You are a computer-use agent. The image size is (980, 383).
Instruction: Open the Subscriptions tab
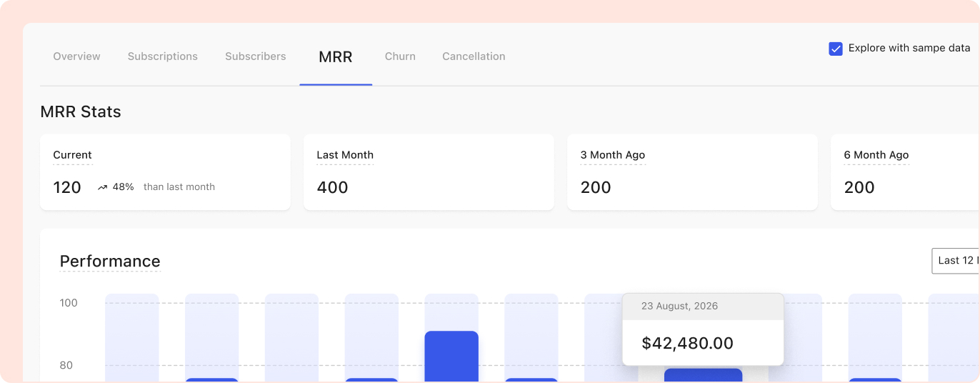tap(163, 56)
